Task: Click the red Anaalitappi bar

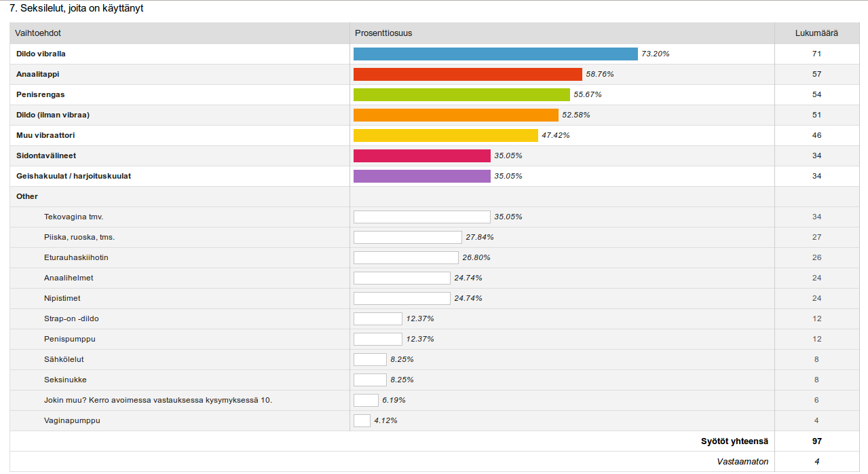Action: click(468, 74)
